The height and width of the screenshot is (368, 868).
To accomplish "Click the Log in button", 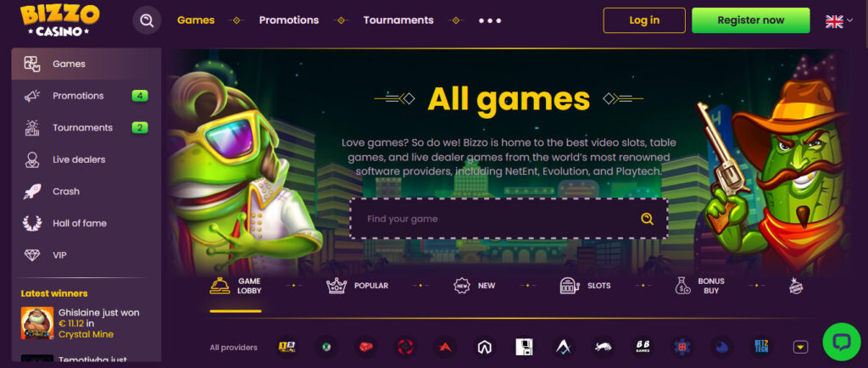I will click(644, 20).
